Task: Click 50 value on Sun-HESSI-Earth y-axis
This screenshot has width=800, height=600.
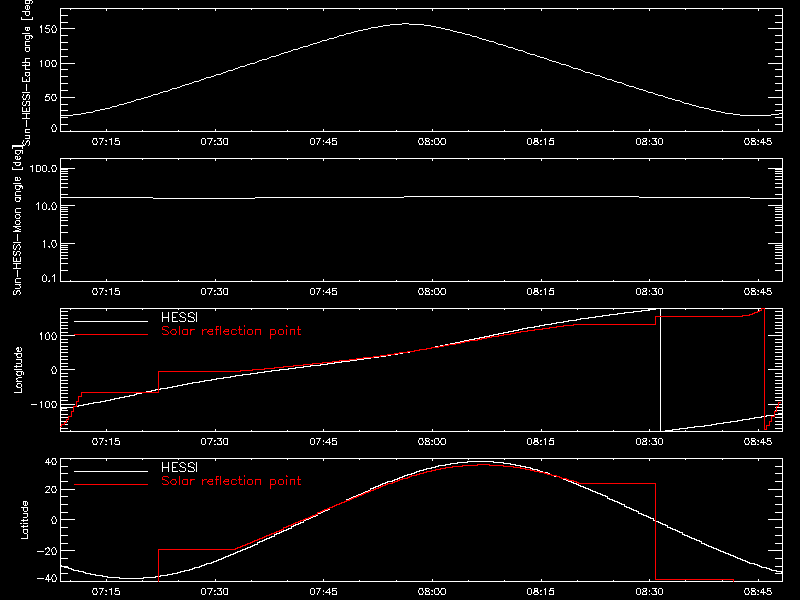Action: (x=51, y=98)
